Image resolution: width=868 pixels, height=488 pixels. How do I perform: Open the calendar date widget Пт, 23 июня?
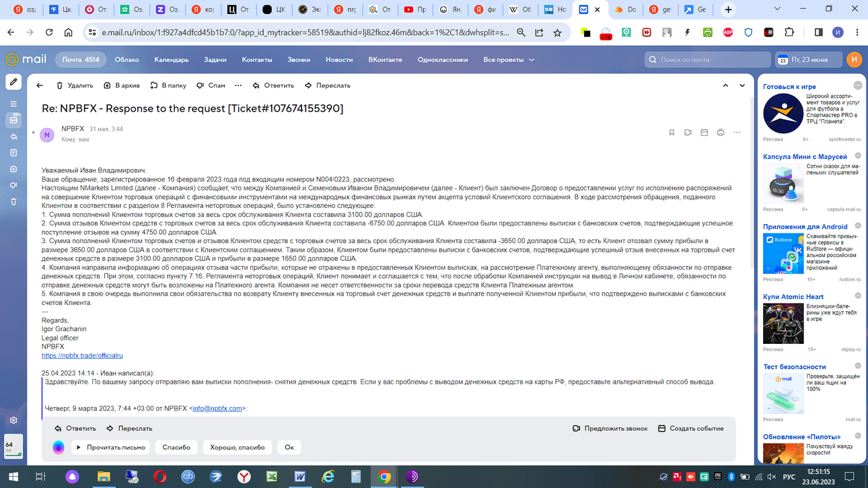807,60
